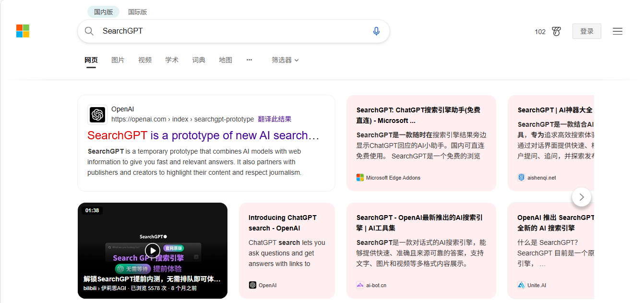The height and width of the screenshot is (303, 644).
Task: Click OpenAI site name above top result
Action: coord(123,109)
